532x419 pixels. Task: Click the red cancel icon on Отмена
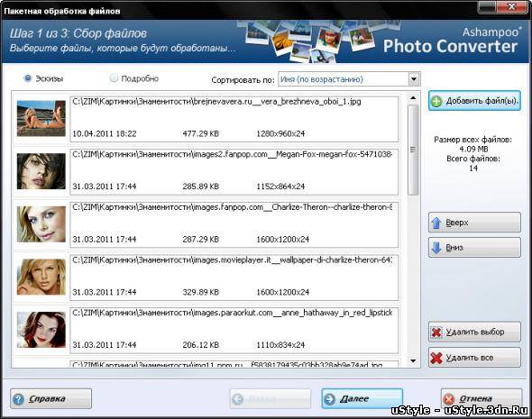449,399
